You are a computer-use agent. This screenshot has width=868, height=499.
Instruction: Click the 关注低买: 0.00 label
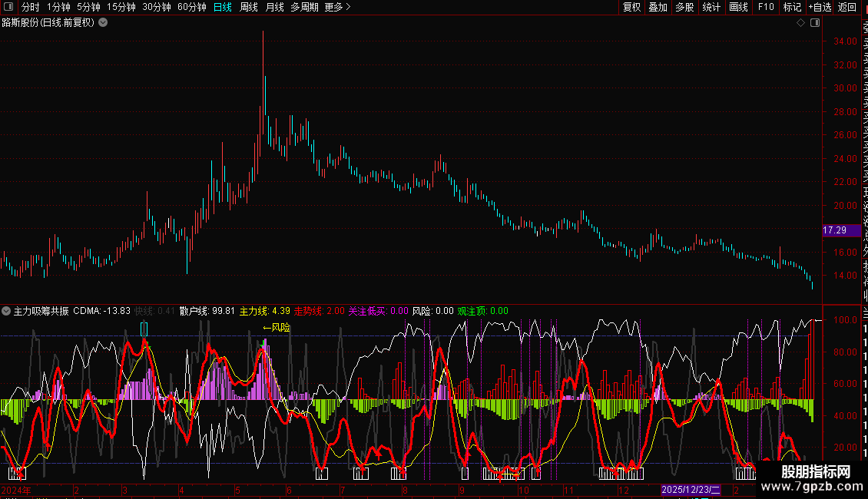(x=378, y=311)
